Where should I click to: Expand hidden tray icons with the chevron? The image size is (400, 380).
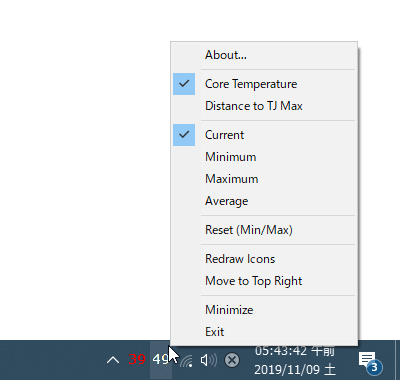tap(113, 360)
